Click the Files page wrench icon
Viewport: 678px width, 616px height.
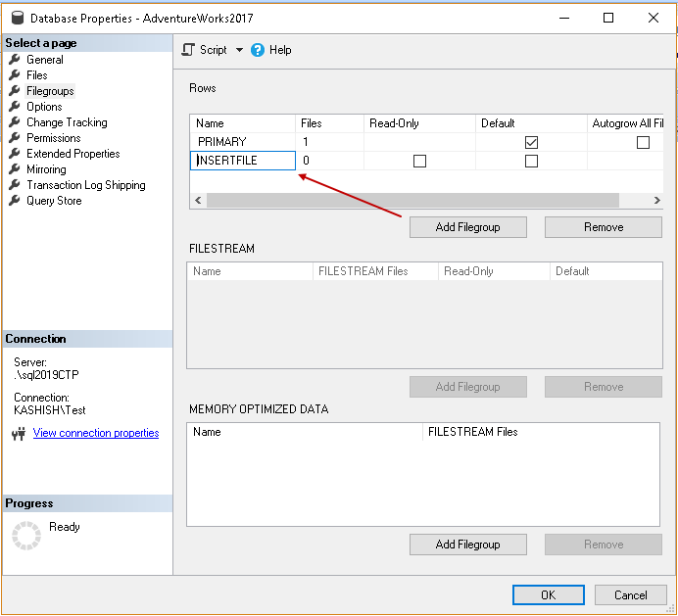point(15,74)
